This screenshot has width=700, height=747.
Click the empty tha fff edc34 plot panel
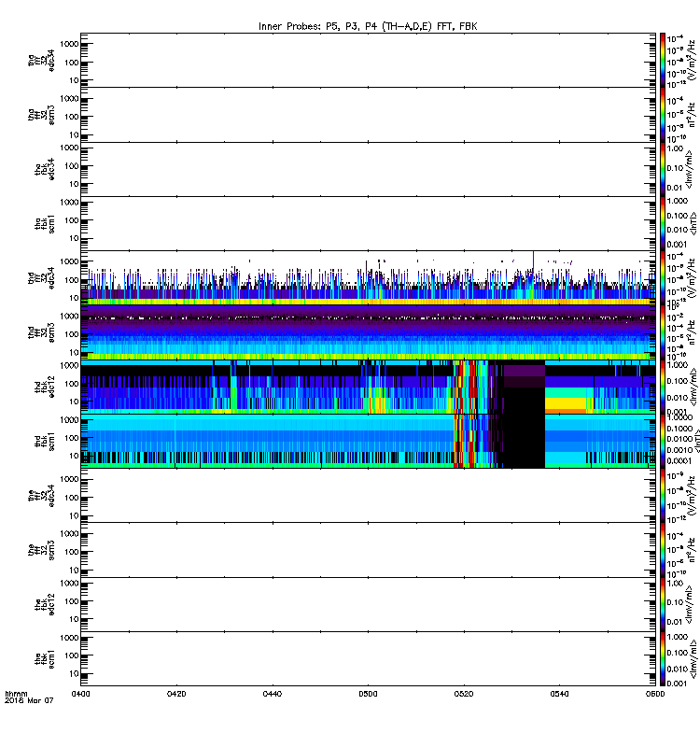pyautogui.click(x=368, y=60)
